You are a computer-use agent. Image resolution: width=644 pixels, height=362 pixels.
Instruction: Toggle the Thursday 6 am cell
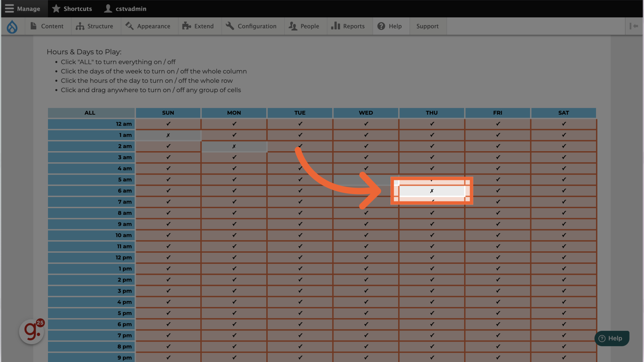coord(432,191)
